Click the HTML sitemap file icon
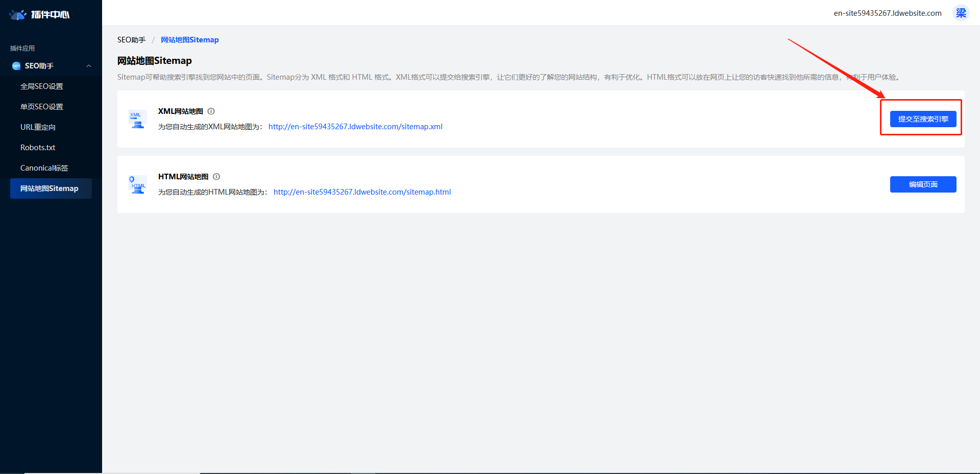The image size is (980, 474). (137, 185)
